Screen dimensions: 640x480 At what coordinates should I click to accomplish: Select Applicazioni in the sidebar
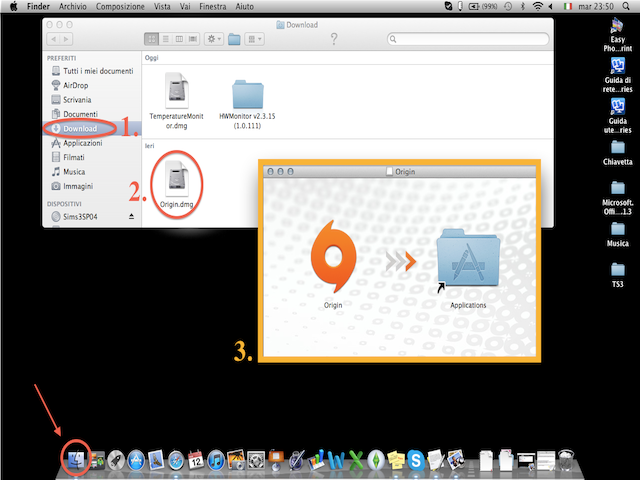click(92, 143)
